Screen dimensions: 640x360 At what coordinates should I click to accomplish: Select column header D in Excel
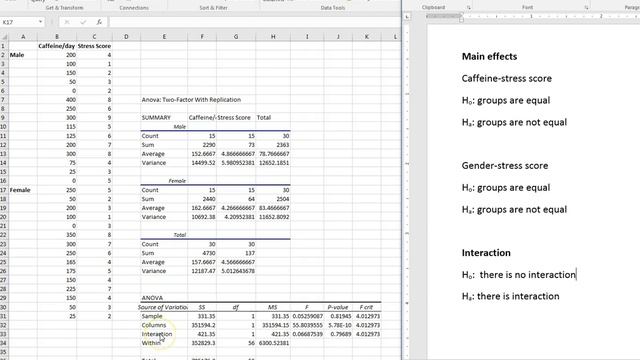pyautogui.click(x=126, y=37)
